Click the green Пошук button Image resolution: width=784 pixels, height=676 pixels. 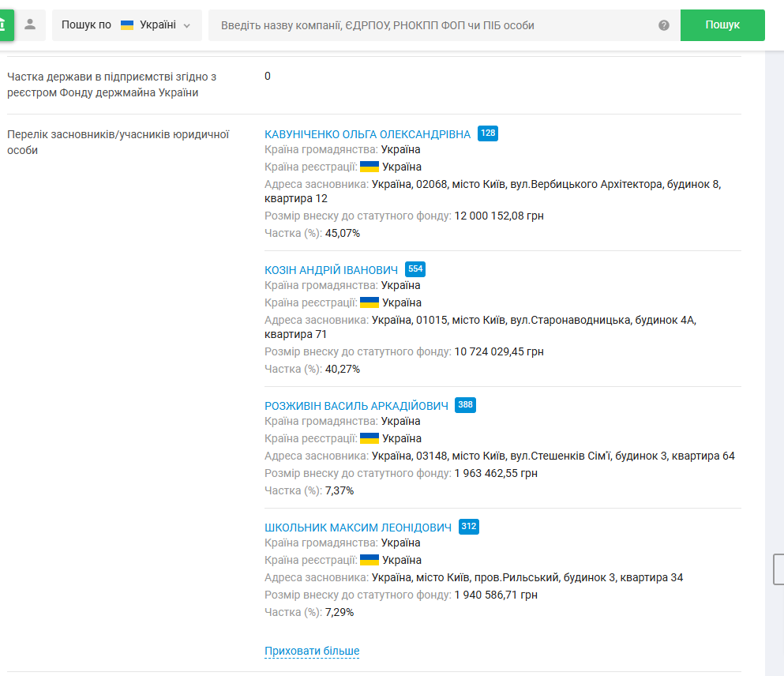(722, 25)
